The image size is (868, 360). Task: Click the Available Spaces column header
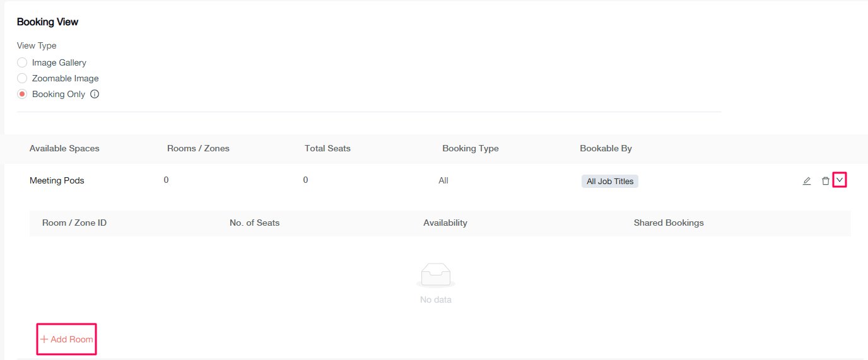point(64,149)
